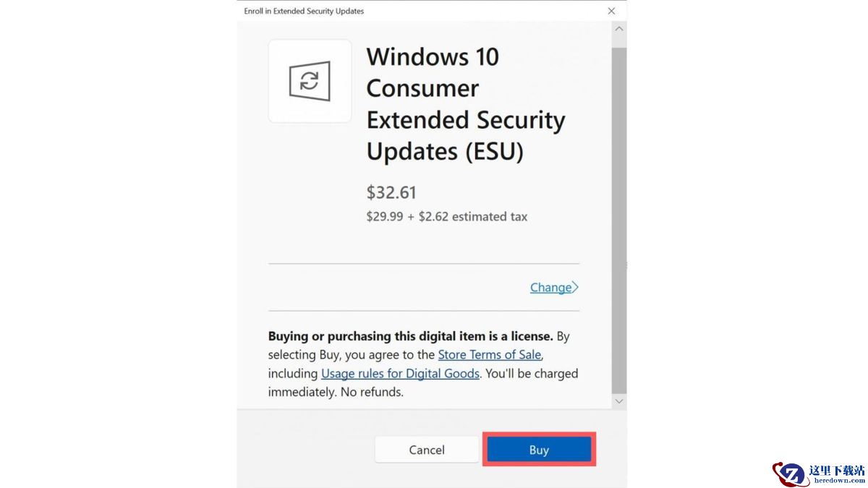Click the 这里下载站 watermark text
The height and width of the screenshot is (488, 868).
point(839,471)
